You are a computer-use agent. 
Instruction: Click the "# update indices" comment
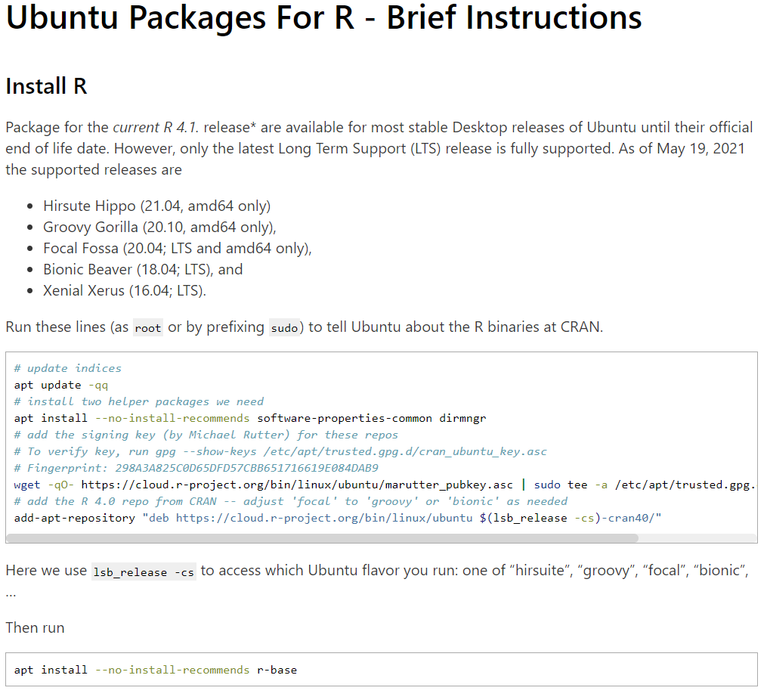tap(68, 368)
